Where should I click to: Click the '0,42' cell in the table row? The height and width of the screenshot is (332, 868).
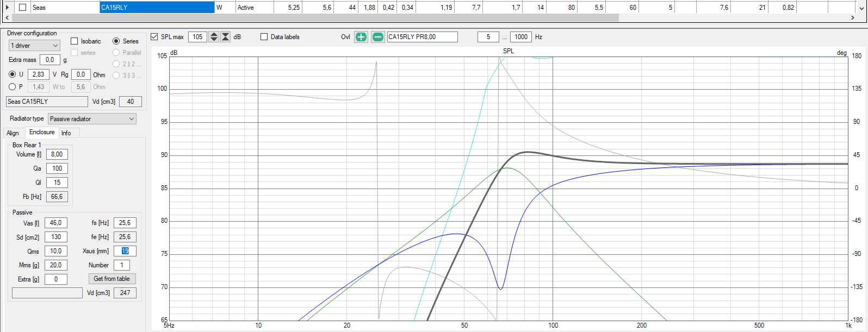[388, 8]
